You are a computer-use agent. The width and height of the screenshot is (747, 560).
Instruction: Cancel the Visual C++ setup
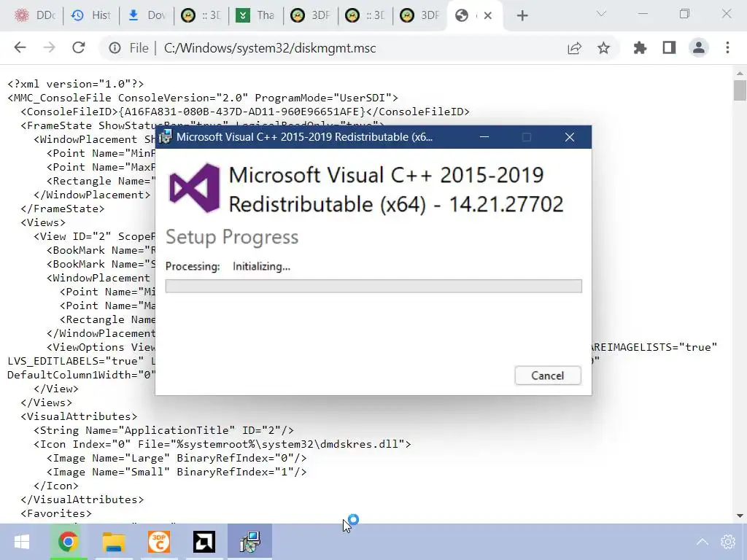pyautogui.click(x=548, y=376)
